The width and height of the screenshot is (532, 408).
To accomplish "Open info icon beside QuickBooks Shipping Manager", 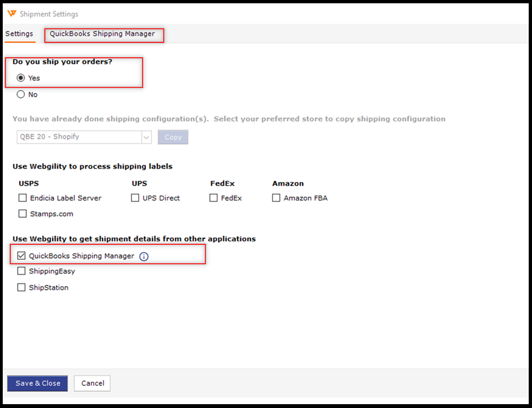I will pyautogui.click(x=144, y=256).
